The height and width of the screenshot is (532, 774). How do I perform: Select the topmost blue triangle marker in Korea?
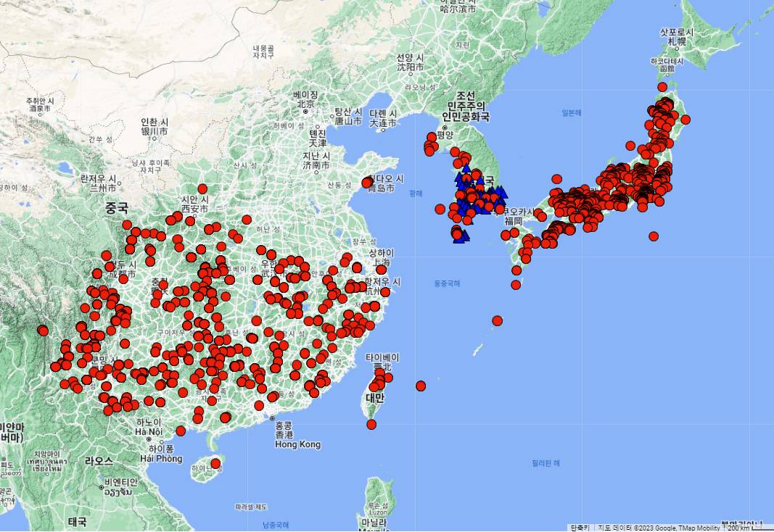coord(460,175)
